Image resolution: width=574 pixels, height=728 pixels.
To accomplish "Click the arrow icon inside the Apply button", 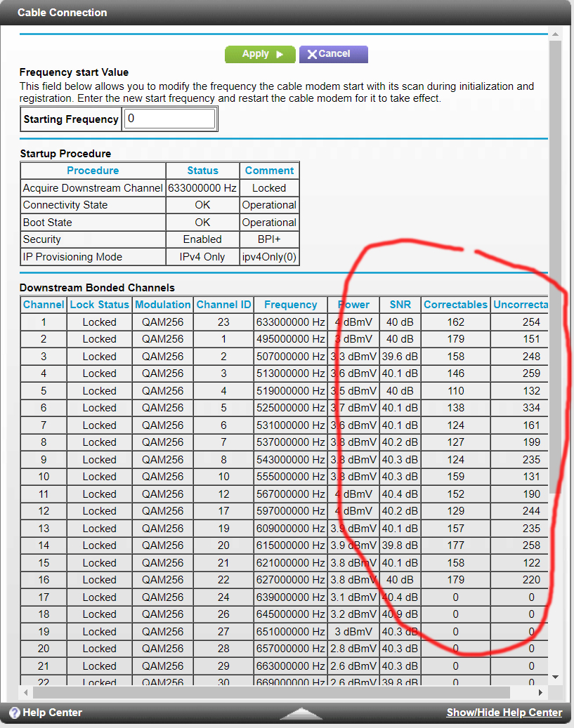I will pyautogui.click(x=280, y=54).
